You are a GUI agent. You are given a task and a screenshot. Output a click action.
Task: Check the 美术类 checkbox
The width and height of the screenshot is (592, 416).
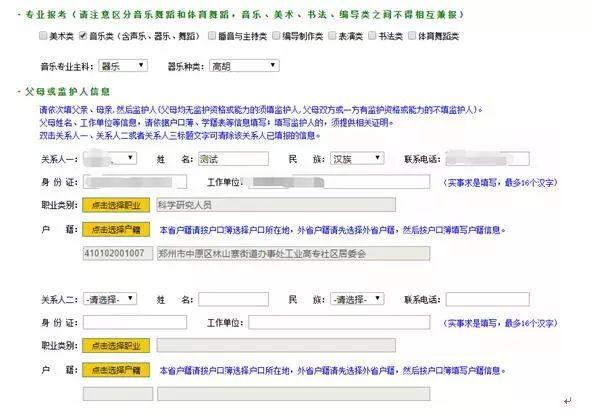click(x=43, y=36)
